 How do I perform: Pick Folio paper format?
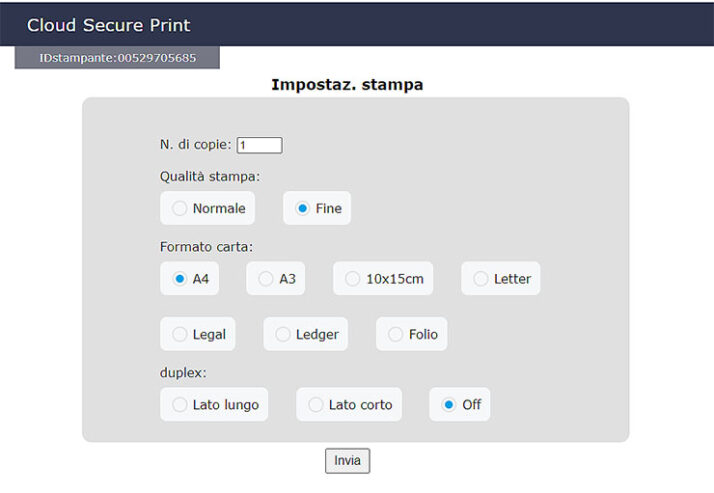coord(396,335)
